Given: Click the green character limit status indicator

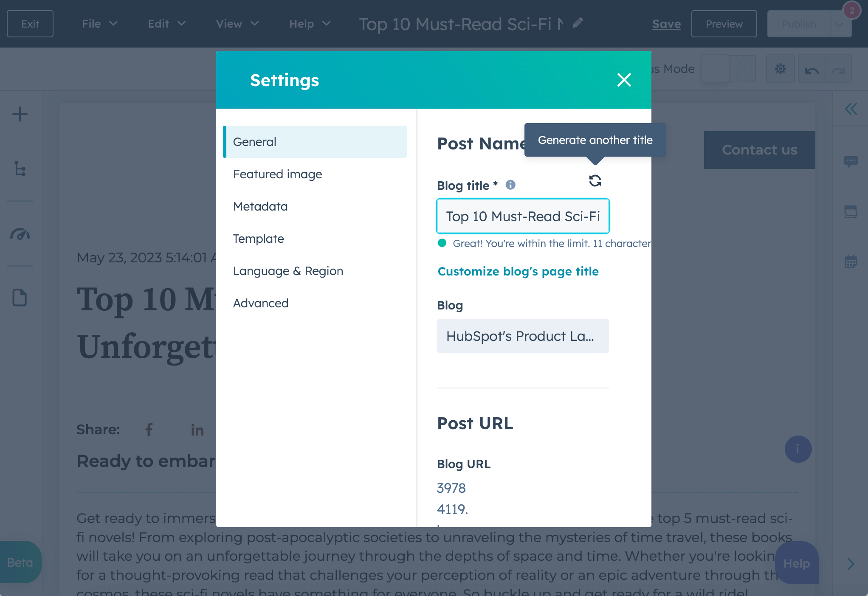Looking at the screenshot, I should [x=442, y=244].
